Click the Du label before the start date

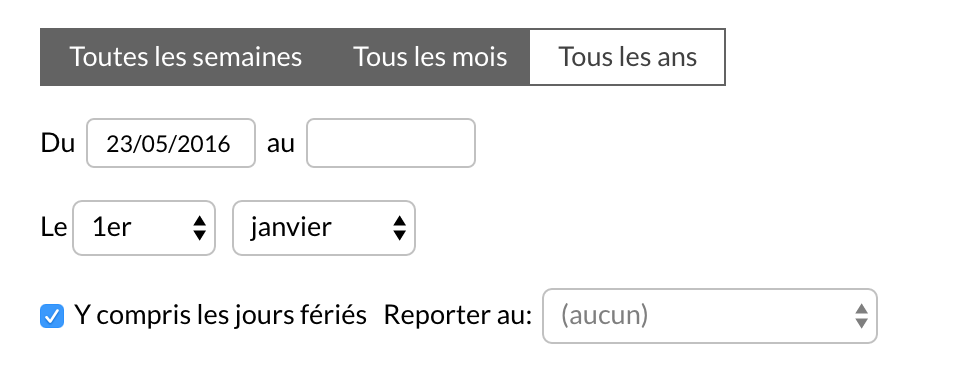click(57, 143)
